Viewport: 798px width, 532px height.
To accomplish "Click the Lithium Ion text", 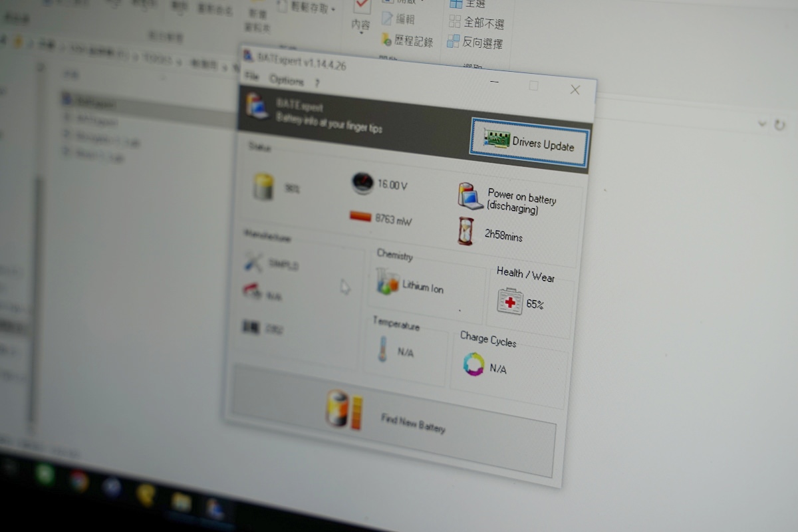I will coord(423,287).
